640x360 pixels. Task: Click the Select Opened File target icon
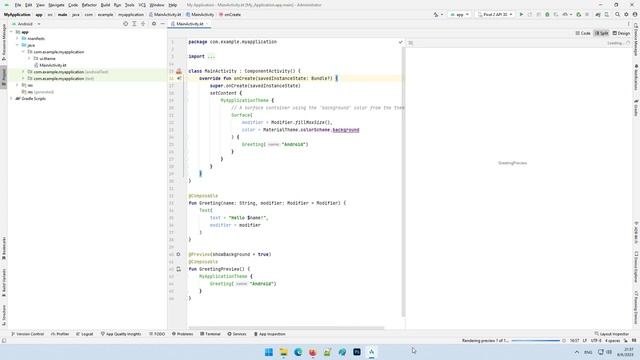coord(125,24)
